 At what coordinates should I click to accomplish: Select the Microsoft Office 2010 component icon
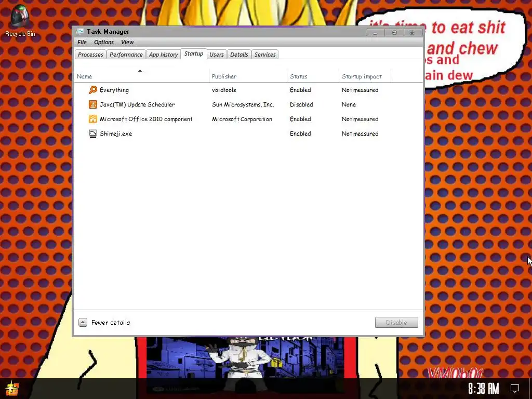click(x=92, y=119)
